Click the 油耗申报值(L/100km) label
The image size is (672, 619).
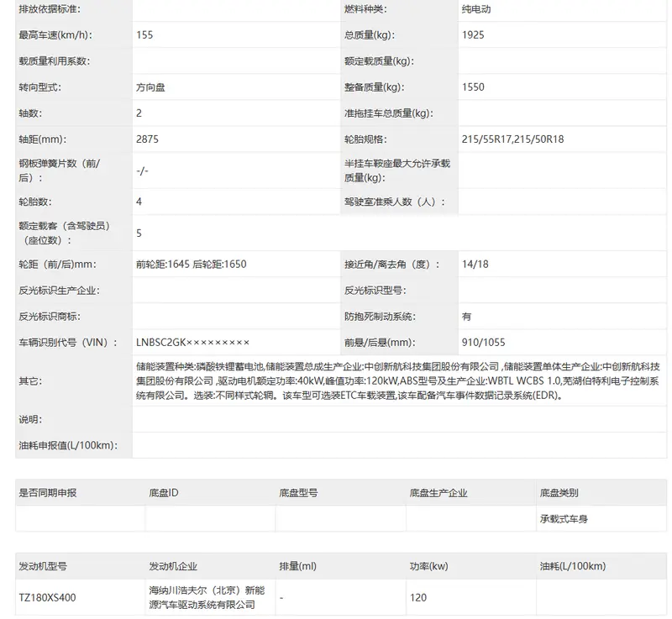[x=68, y=444]
